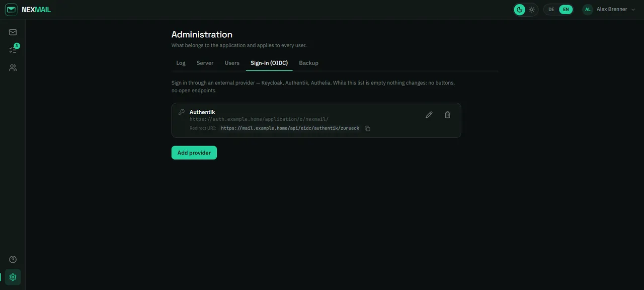
Task: Click the Add provider button
Action: 194,153
